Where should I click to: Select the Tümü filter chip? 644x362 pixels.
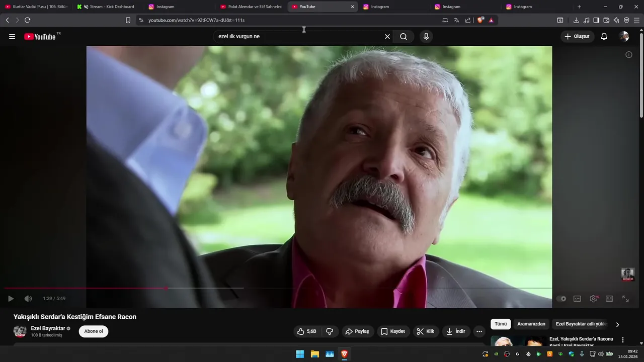501,324
